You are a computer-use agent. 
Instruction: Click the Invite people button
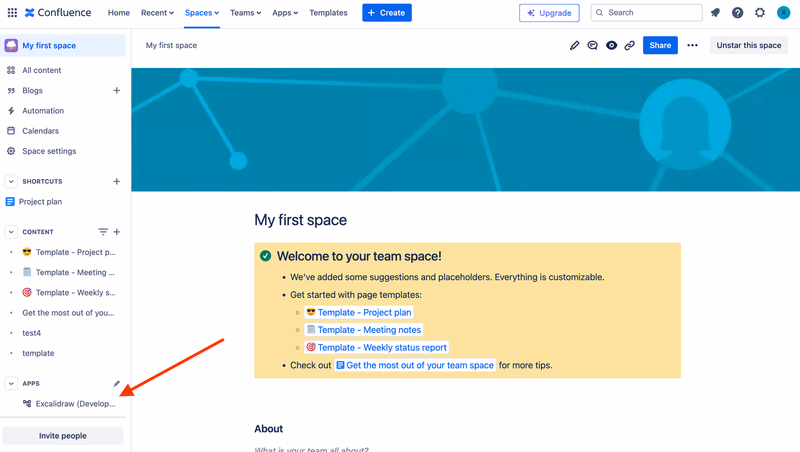[x=63, y=436]
